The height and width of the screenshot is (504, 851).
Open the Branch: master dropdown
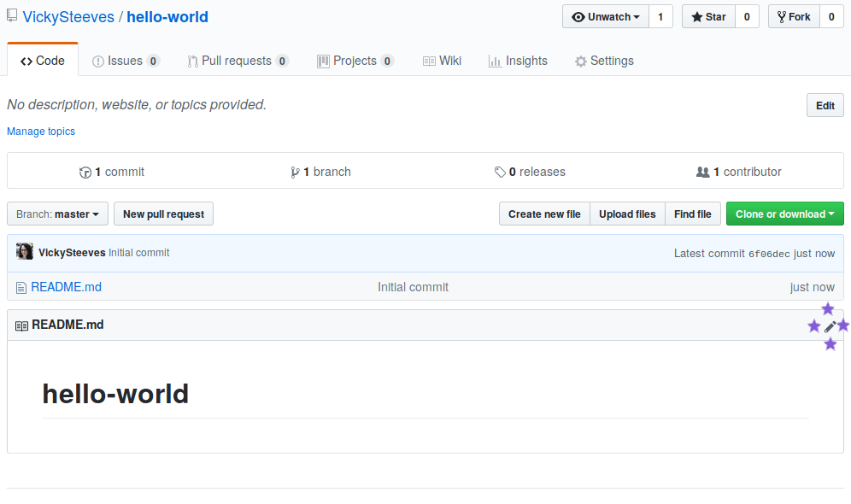coord(56,214)
